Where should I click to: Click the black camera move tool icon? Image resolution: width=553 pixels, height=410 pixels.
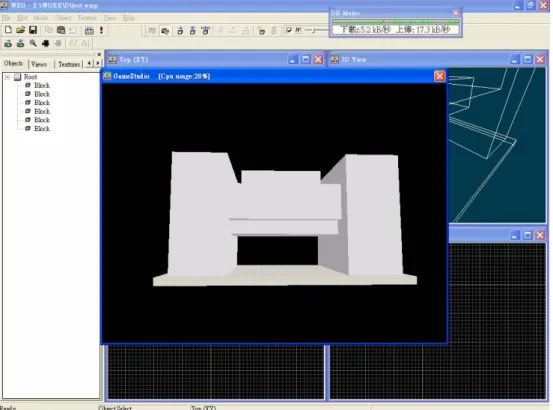pos(45,43)
